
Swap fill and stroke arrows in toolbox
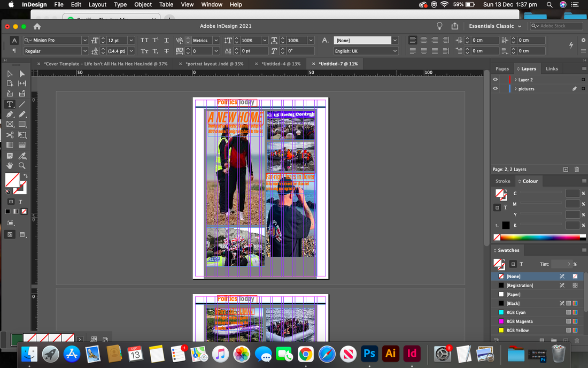click(x=26, y=175)
